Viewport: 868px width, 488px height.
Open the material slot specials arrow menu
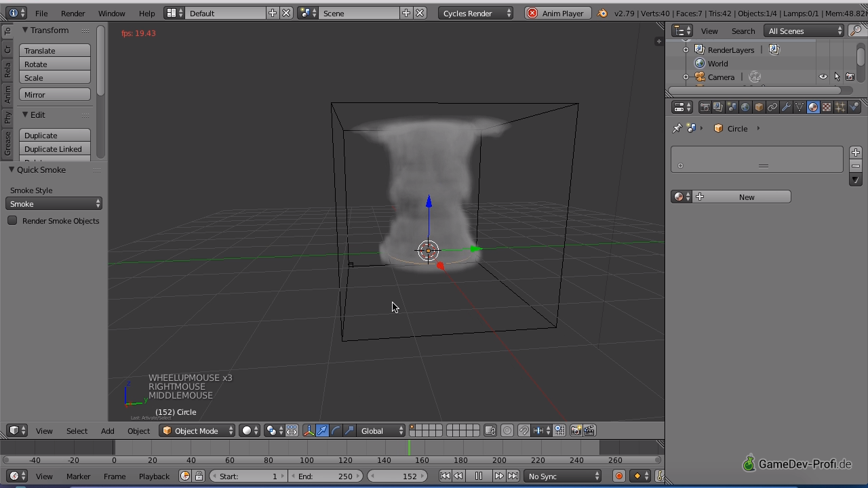tap(856, 180)
